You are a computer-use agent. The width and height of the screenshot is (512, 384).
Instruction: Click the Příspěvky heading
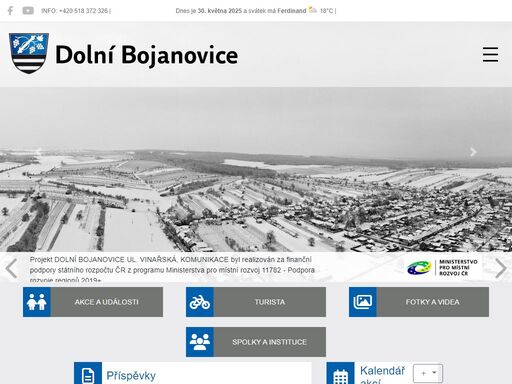(x=131, y=376)
